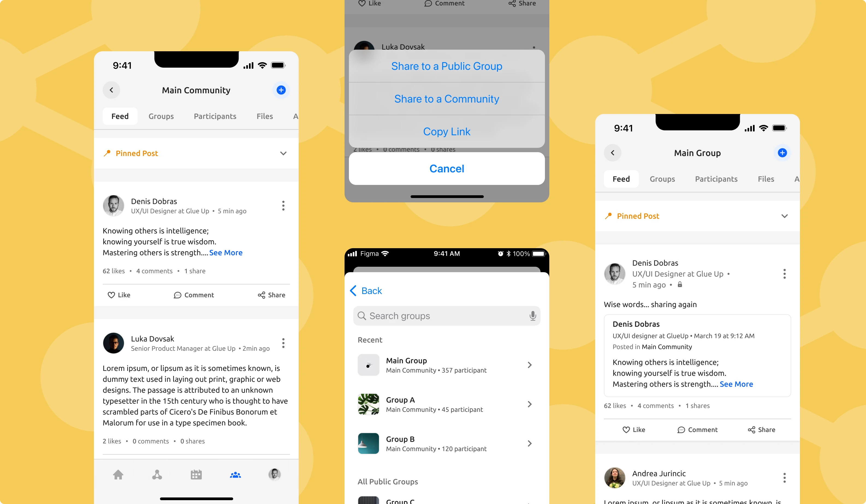Tap the microphone icon in Search groups field
866x504 pixels.
click(532, 316)
